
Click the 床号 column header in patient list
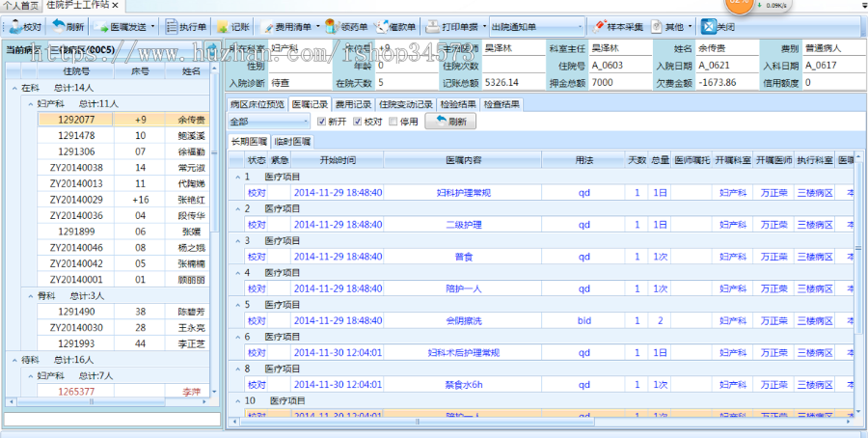pos(140,71)
